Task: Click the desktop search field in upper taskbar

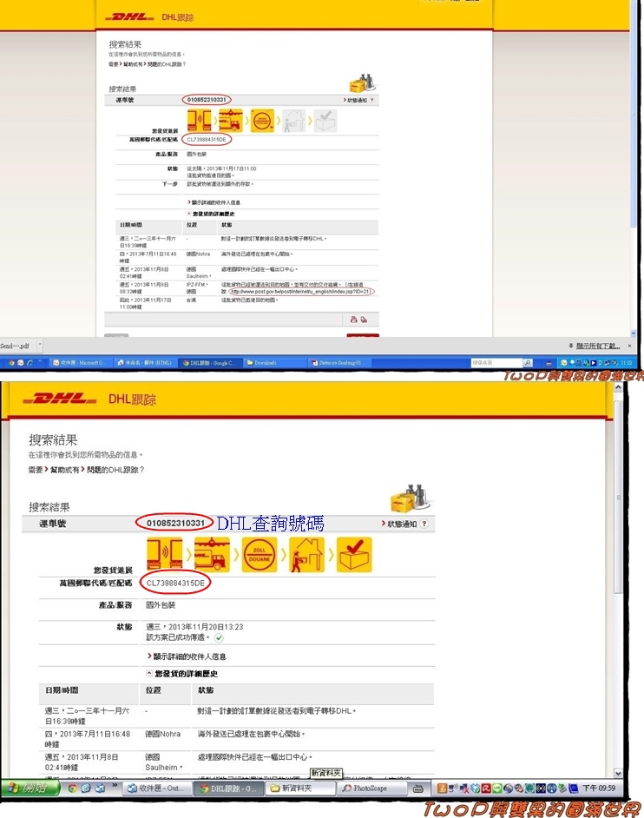Action: 496,363
